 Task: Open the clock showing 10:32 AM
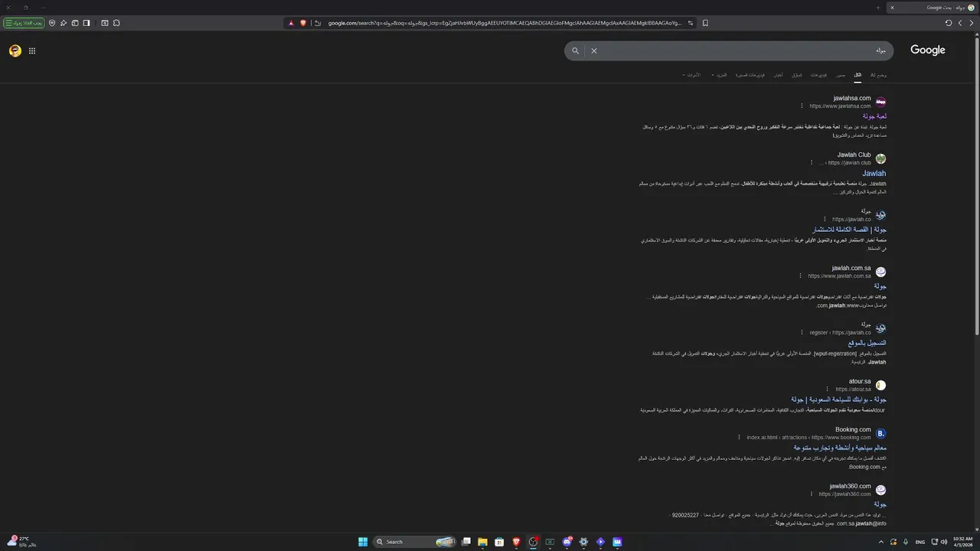point(962,542)
